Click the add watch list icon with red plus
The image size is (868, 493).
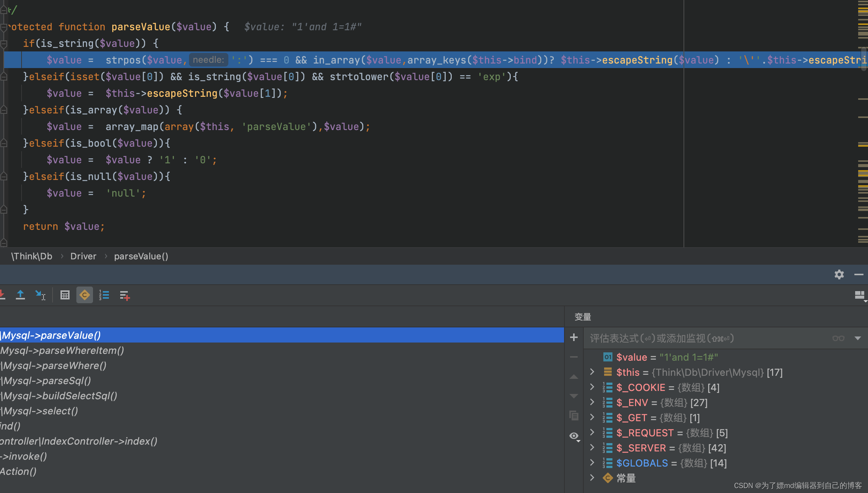[x=125, y=296]
